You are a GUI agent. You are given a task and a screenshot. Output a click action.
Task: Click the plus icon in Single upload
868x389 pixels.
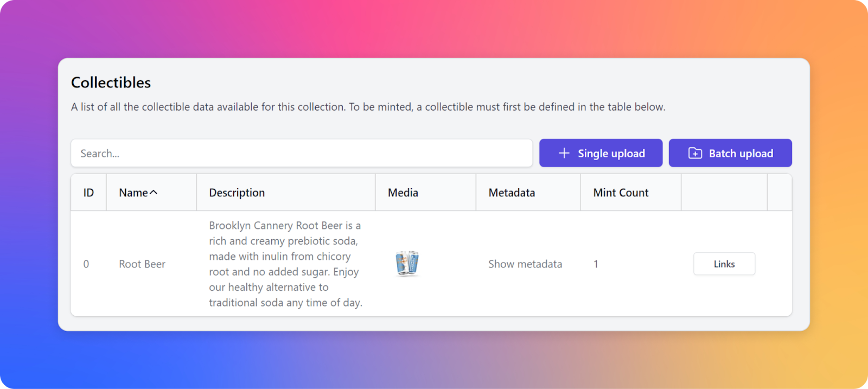[564, 153]
